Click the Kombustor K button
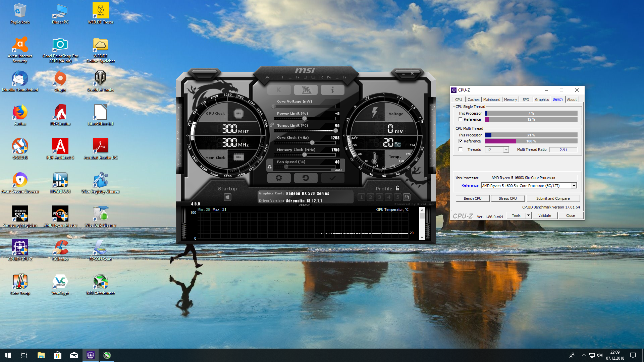 point(279,90)
